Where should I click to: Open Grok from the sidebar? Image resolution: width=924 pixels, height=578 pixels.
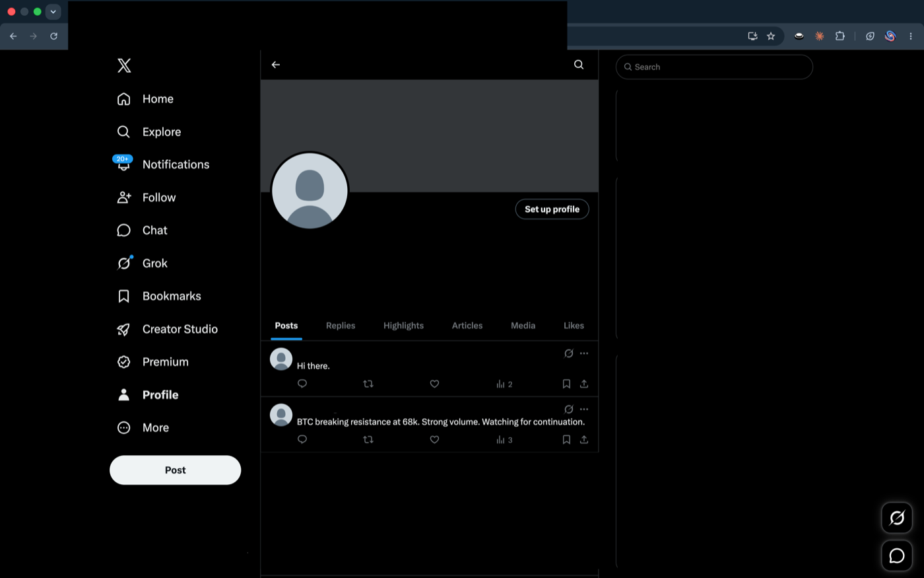142,264
